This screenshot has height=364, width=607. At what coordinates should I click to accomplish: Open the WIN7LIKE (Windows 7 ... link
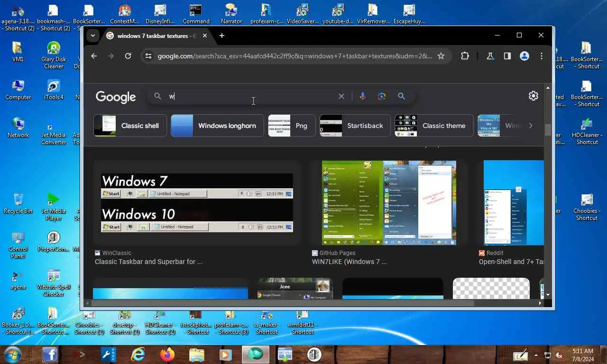click(x=349, y=262)
